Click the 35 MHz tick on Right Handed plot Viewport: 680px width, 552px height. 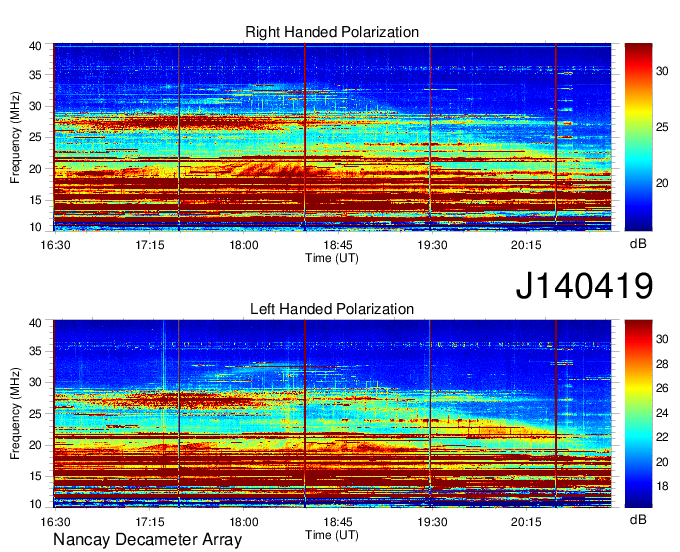click(x=36, y=75)
